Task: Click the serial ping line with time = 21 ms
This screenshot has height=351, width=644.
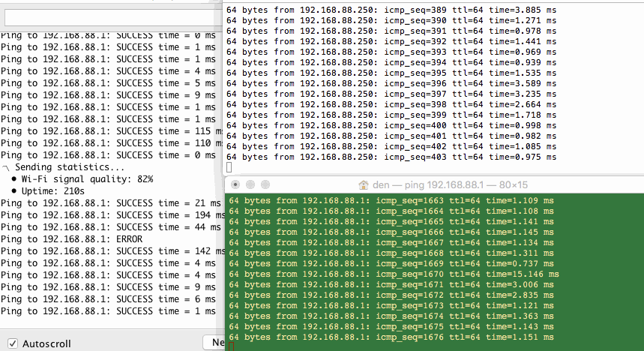Action: click(x=111, y=203)
